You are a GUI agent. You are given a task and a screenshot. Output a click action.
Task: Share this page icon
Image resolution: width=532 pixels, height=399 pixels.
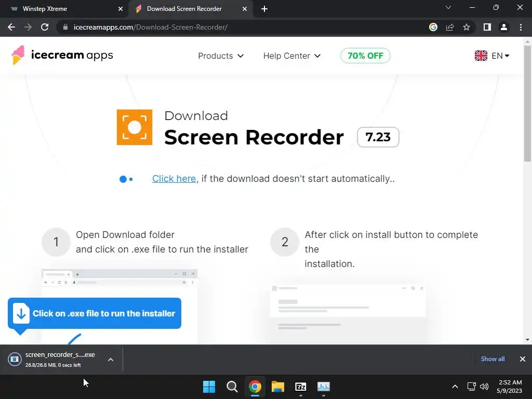[x=450, y=27]
